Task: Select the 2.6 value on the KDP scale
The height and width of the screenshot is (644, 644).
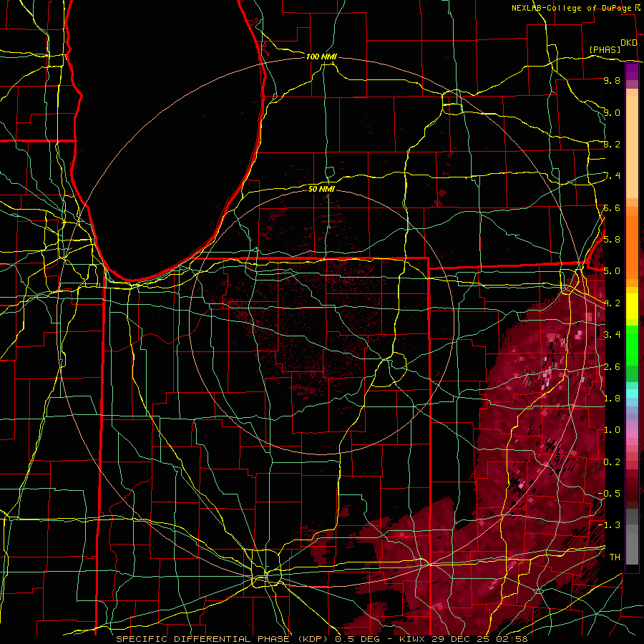Action: point(612,366)
